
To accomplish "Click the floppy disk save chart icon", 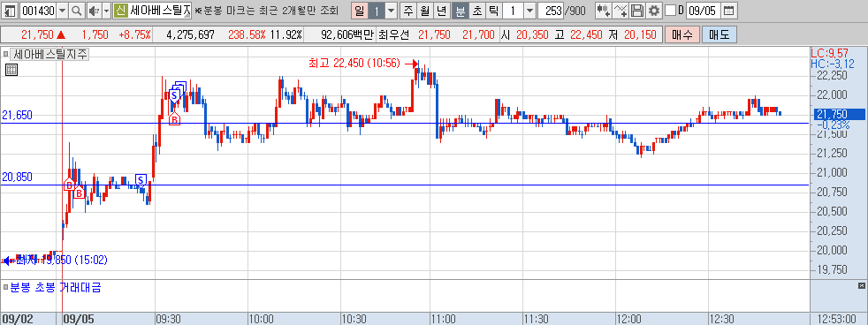I will pyautogui.click(x=637, y=10).
